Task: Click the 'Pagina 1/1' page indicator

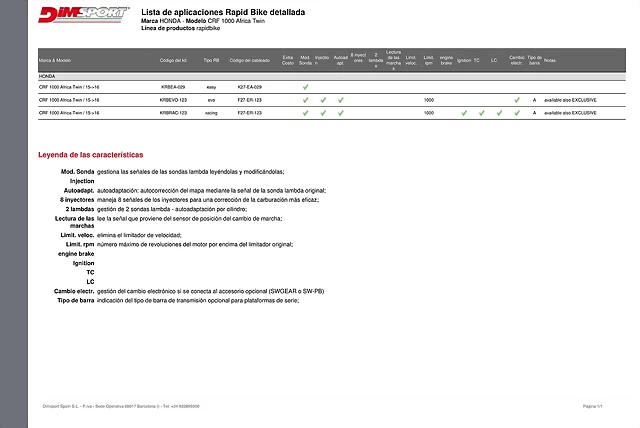Action: point(593,406)
